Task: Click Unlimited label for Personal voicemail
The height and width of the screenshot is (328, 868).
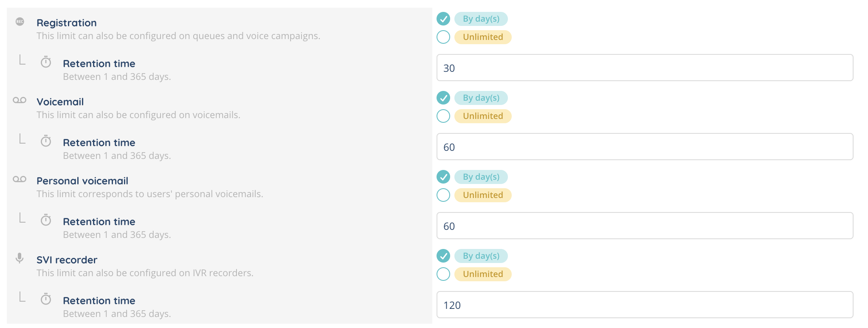Action: pos(483,195)
